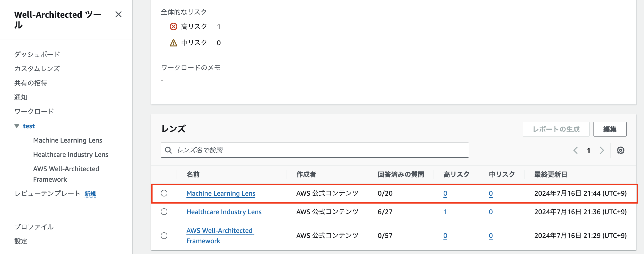Collapse the test workload tree

(17, 126)
